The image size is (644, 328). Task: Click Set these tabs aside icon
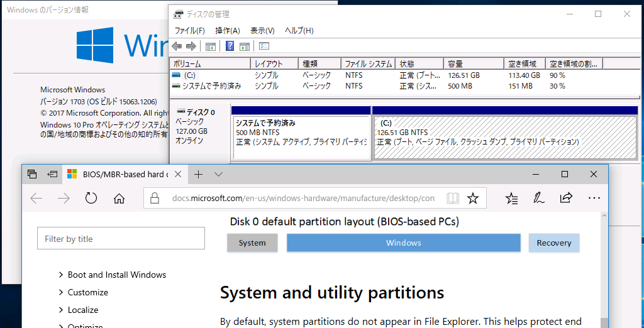[52, 174]
